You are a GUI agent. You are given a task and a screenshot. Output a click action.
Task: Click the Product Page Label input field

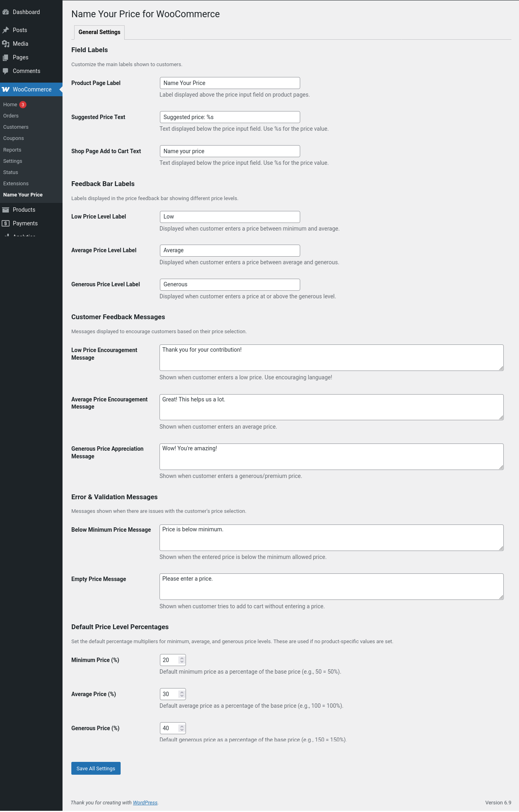[x=230, y=83]
